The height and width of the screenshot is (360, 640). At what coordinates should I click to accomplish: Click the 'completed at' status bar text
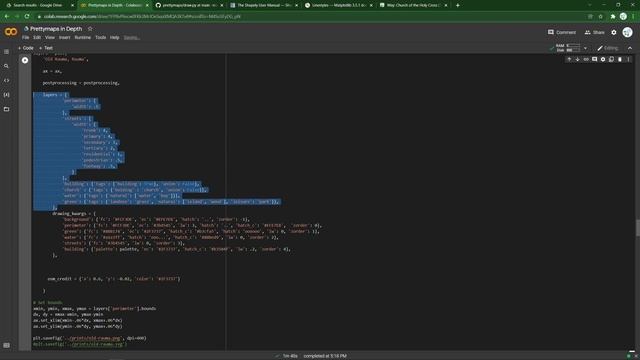coord(325,356)
